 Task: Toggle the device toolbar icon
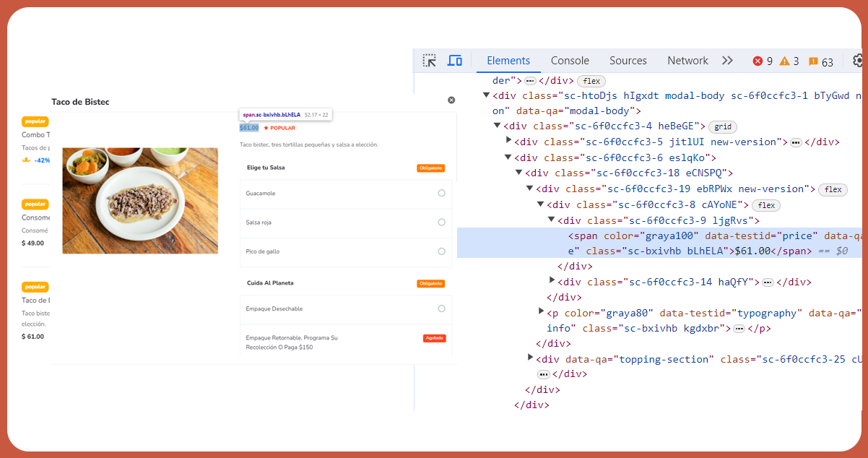click(x=455, y=60)
